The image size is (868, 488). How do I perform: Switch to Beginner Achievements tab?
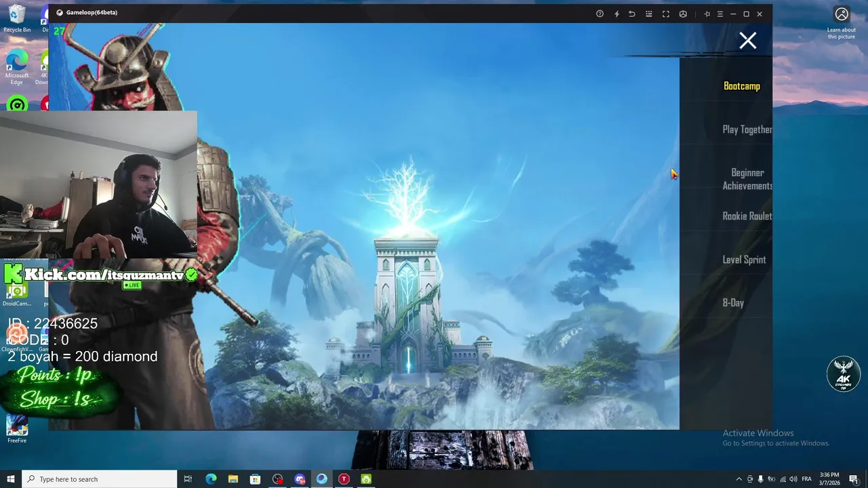[x=747, y=179]
